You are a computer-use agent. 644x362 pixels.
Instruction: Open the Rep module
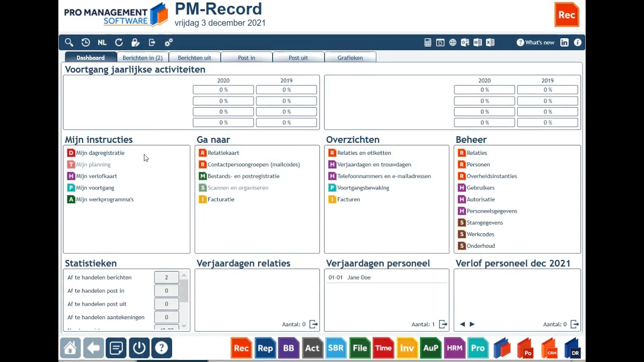(x=265, y=348)
